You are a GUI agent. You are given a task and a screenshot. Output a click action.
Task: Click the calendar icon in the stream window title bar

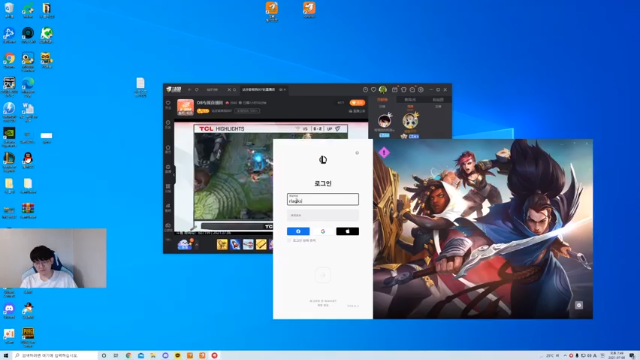tap(395, 90)
